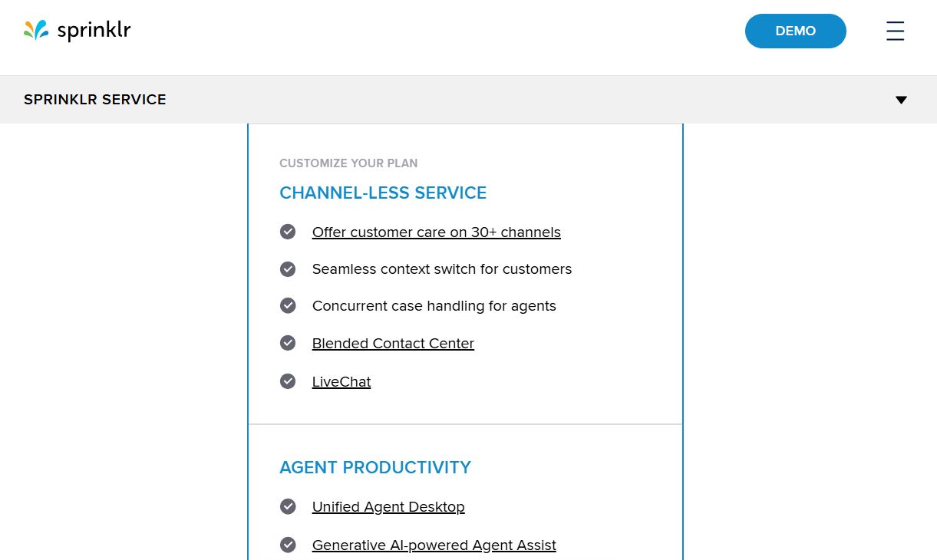Screen dimensions: 937x560
Task: Open the hamburger navigation menu
Action: 895,31
